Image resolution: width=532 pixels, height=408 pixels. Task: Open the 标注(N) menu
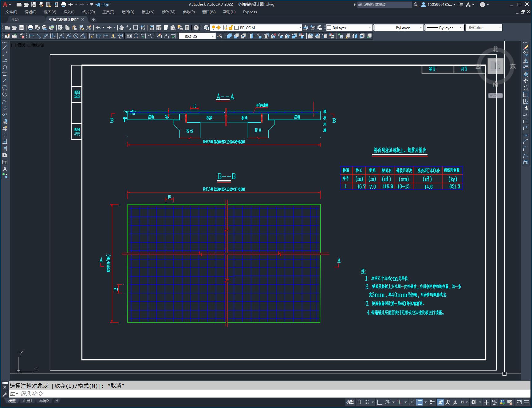pyautogui.click(x=148, y=12)
